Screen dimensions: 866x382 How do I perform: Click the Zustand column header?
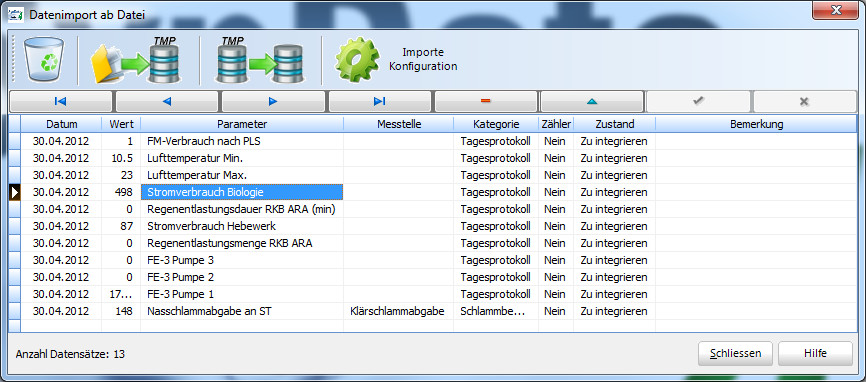point(615,124)
